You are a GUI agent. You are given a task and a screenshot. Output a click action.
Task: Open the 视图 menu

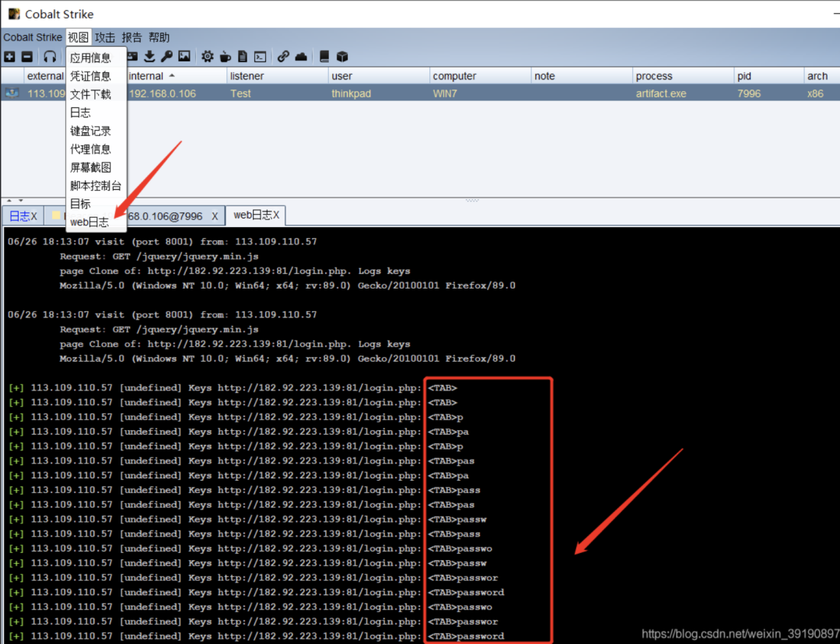tap(79, 37)
